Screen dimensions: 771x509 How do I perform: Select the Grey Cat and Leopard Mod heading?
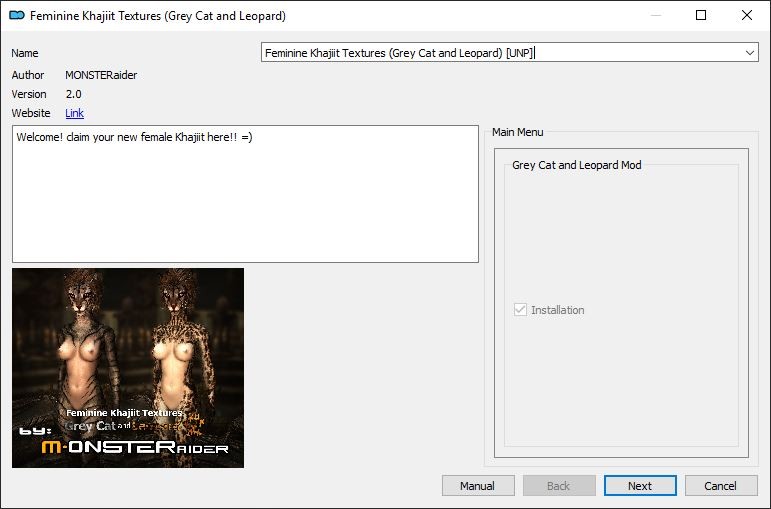[x=576, y=165]
